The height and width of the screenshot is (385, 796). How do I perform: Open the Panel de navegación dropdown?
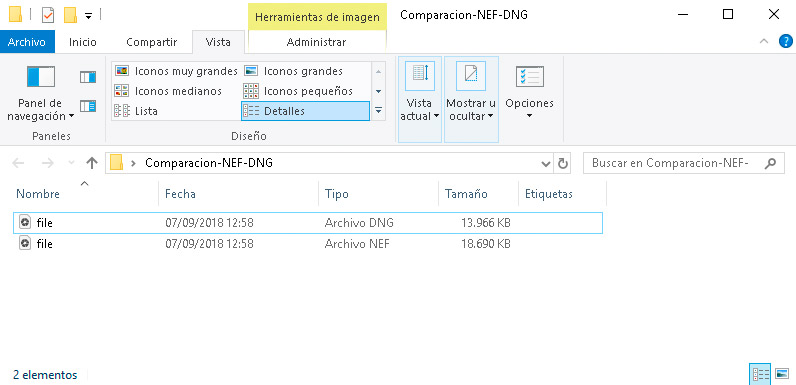tap(41, 93)
